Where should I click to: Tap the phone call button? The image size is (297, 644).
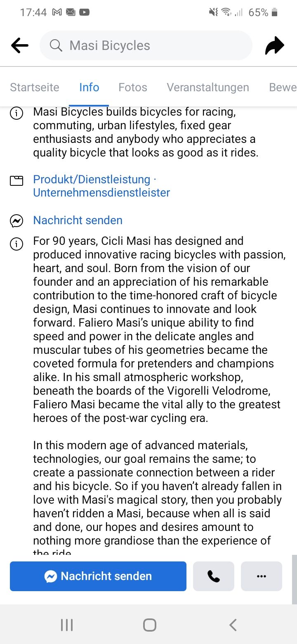coord(214,576)
